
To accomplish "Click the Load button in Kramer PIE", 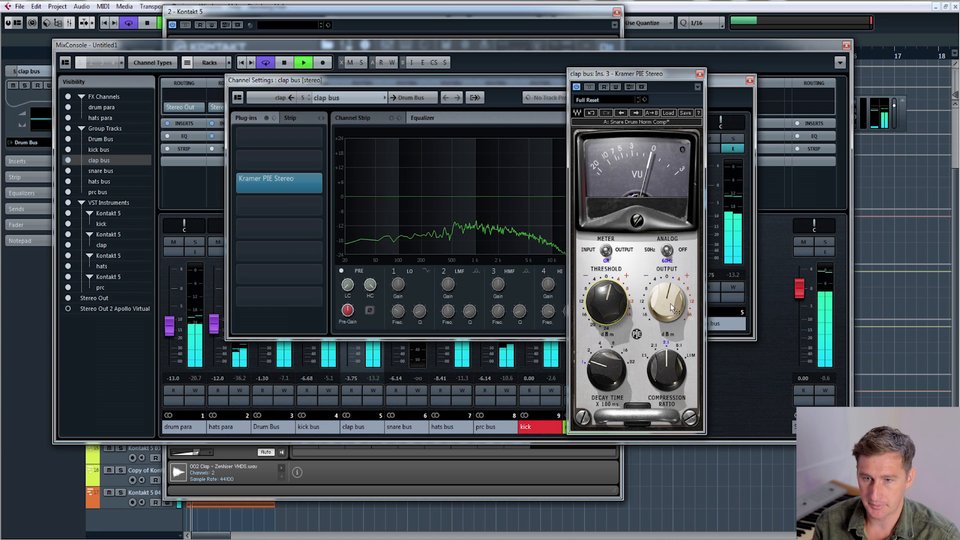I will click(668, 113).
